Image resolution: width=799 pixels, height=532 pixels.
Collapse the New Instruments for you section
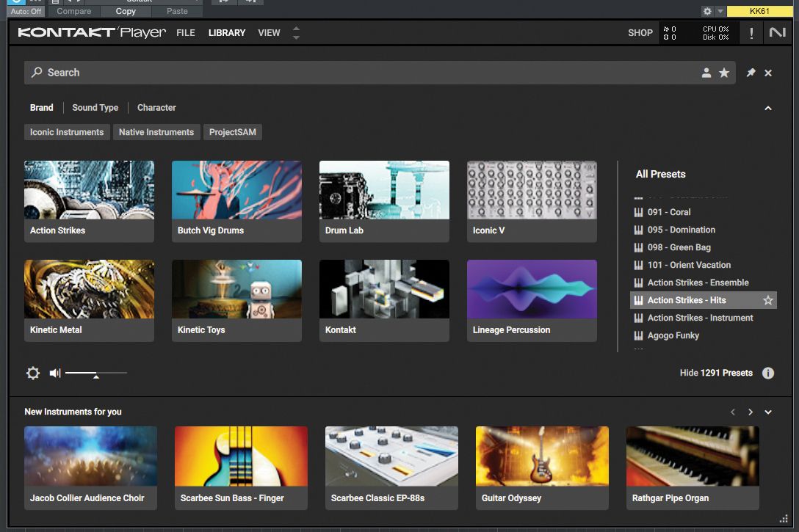(x=768, y=412)
